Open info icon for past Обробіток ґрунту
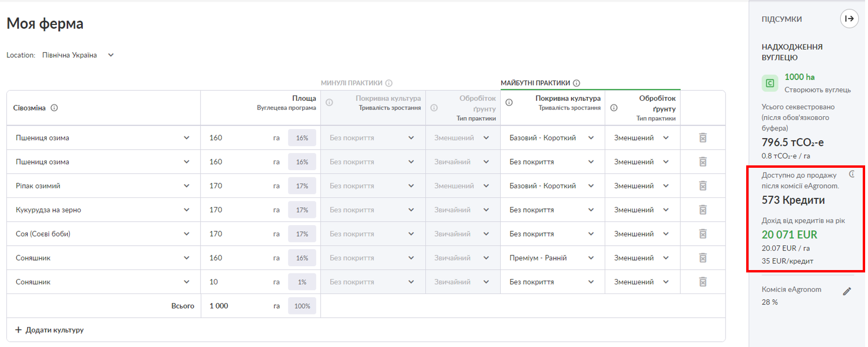 tap(434, 108)
